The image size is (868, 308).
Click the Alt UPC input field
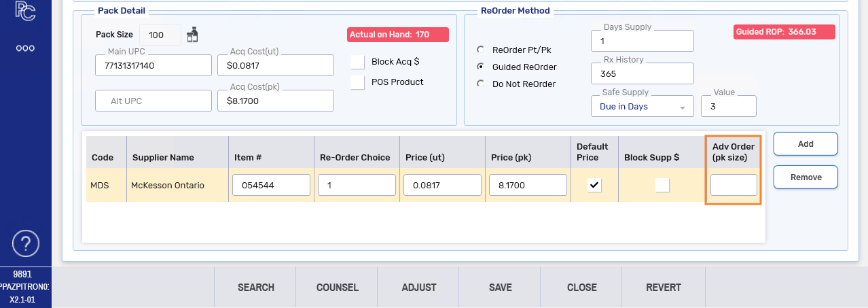[x=153, y=101]
